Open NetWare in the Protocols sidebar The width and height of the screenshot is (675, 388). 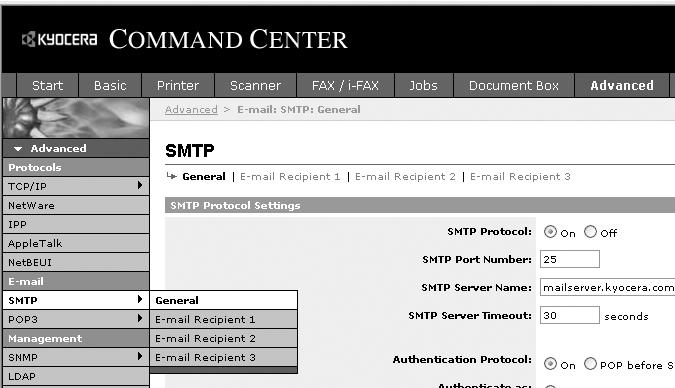[76, 205]
